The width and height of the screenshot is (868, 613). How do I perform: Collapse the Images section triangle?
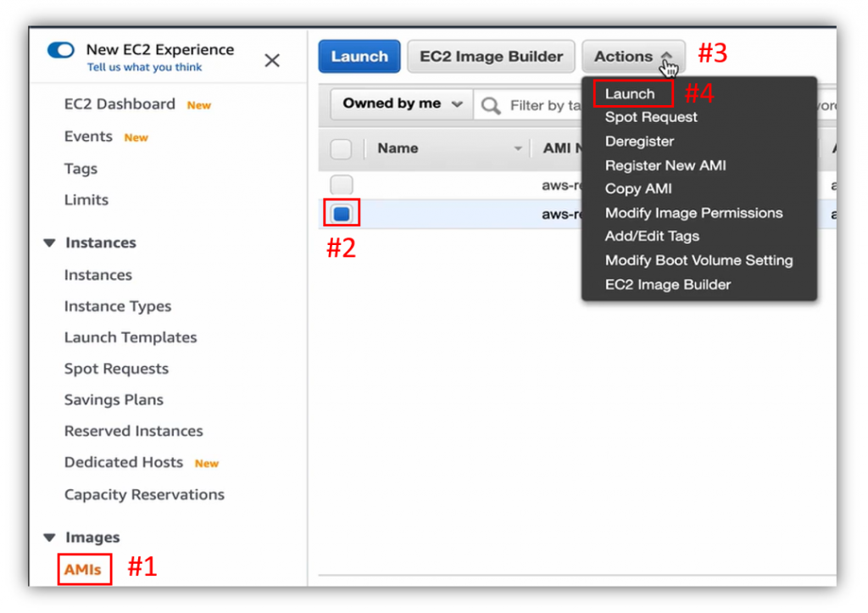[50, 538]
